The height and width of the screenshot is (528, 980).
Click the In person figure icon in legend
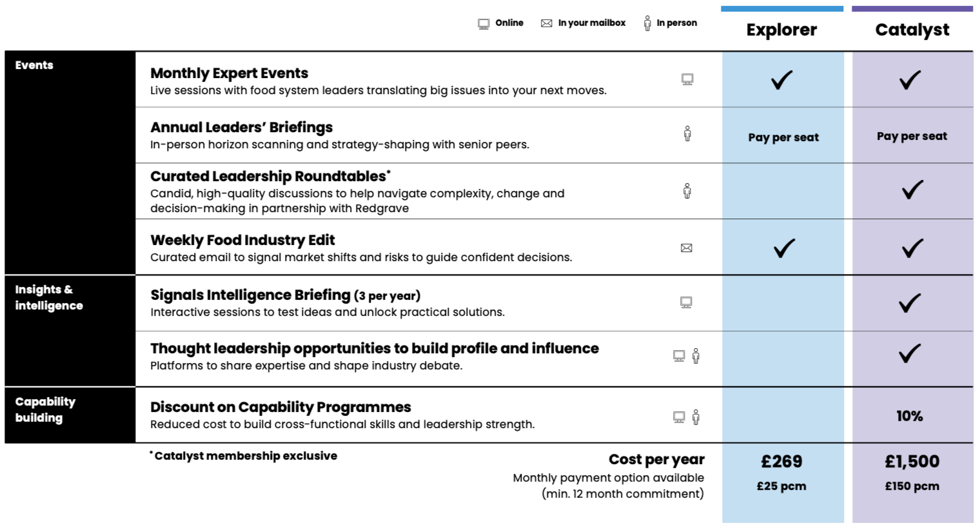click(x=647, y=24)
